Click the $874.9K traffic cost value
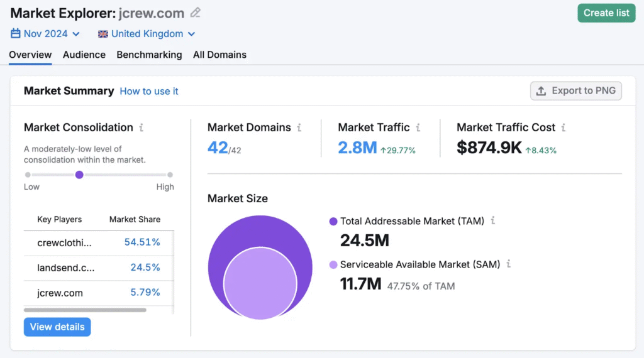Viewport: 644px width, 358px height. point(489,148)
